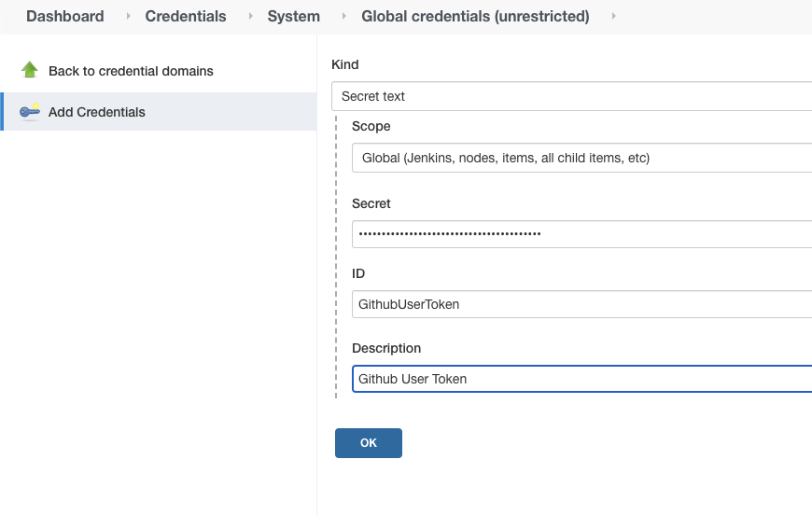Focus the Secret password field
Viewport: 812px width, 515px height.
tap(582, 234)
